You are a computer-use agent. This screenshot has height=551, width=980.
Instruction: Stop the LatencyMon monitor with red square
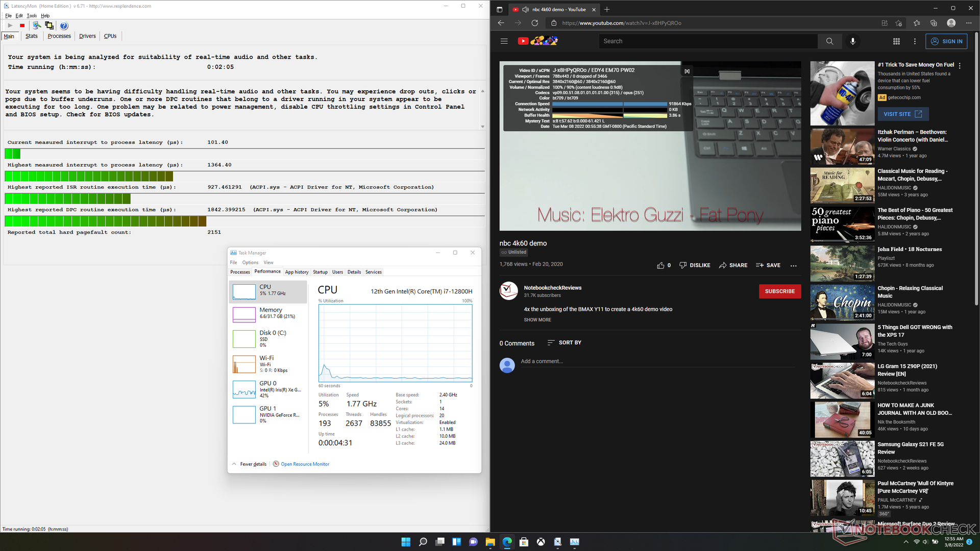point(22,26)
